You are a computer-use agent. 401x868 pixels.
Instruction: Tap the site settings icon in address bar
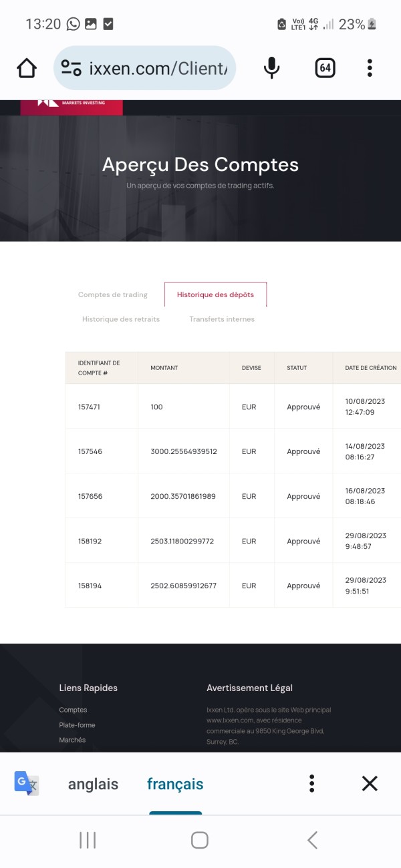[x=71, y=68]
